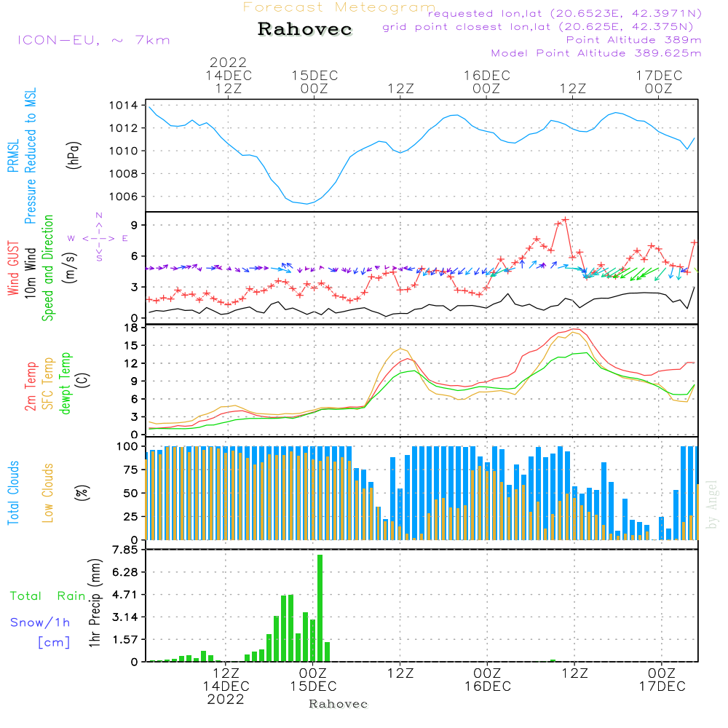This screenshot has height=728, width=728.
Task: Click the requested lon,lat coordinates text
Action: click(x=564, y=14)
